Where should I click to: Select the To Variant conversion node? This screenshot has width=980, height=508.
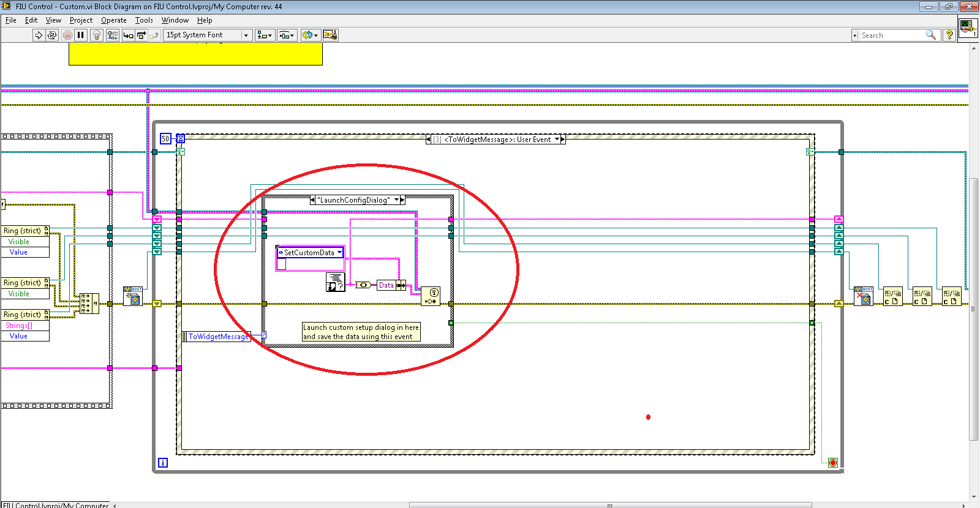click(x=363, y=285)
